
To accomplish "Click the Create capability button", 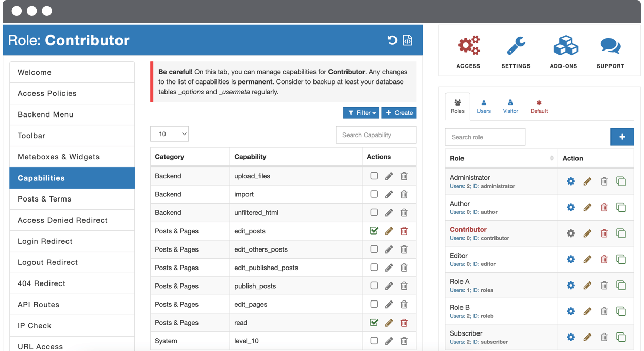I will point(399,113).
